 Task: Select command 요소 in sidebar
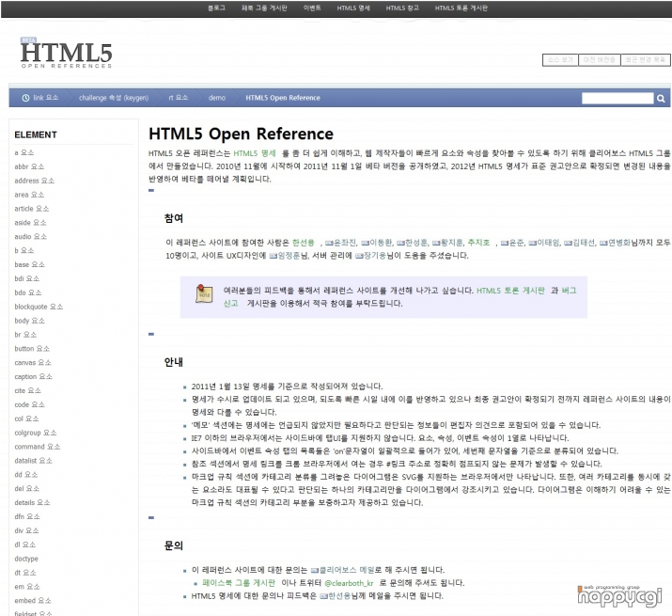click(x=38, y=447)
